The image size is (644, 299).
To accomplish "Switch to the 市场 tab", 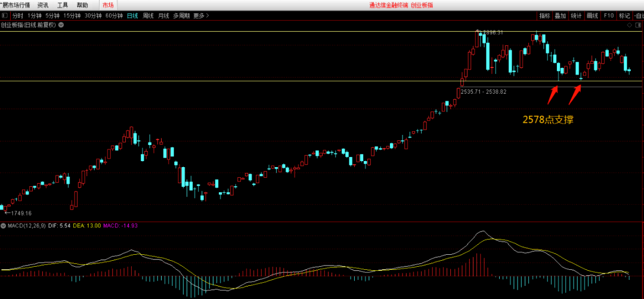I will (108, 5).
